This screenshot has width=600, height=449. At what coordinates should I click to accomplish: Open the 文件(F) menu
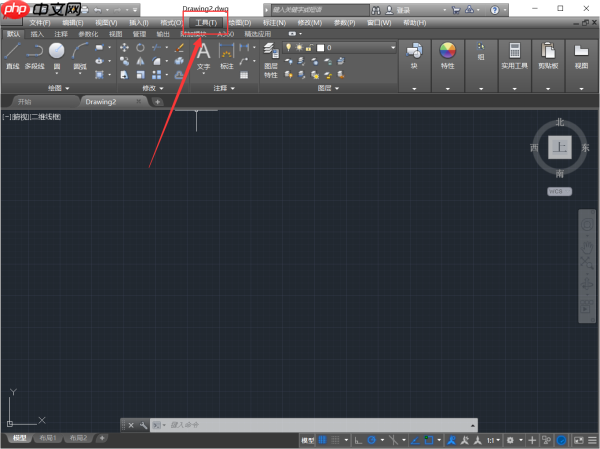40,23
